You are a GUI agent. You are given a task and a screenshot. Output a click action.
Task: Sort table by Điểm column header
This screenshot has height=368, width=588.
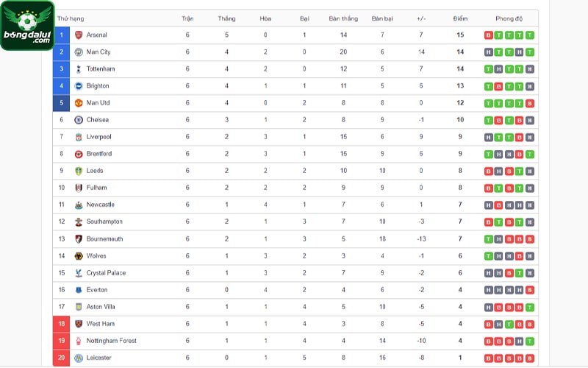(x=460, y=18)
